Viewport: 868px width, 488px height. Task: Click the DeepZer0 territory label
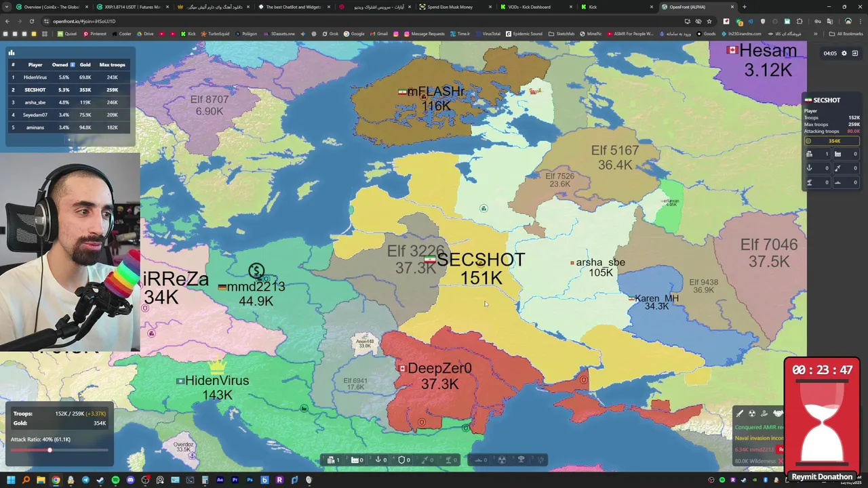point(439,376)
